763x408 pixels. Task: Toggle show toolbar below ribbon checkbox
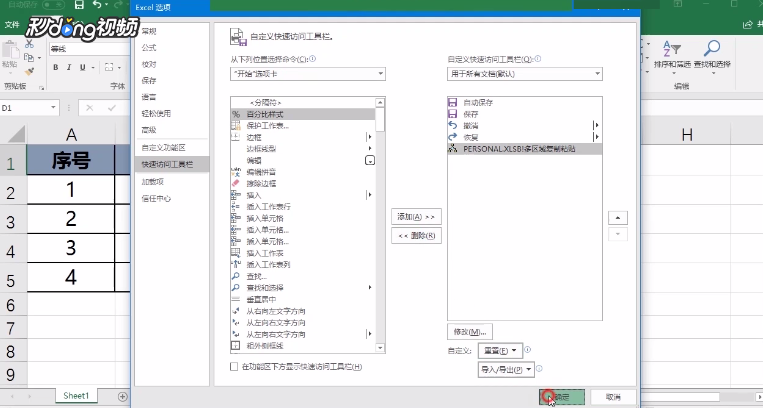[x=234, y=367]
